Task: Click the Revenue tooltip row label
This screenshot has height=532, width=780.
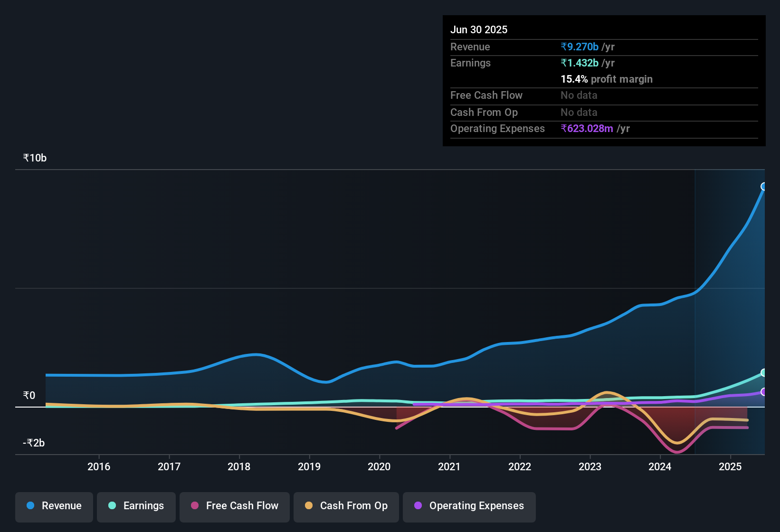Action: 470,47
